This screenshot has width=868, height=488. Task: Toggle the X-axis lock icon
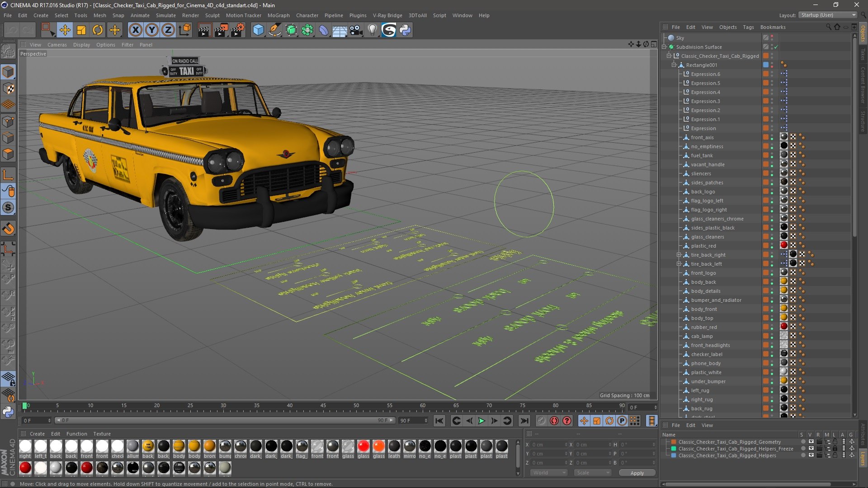click(x=135, y=30)
